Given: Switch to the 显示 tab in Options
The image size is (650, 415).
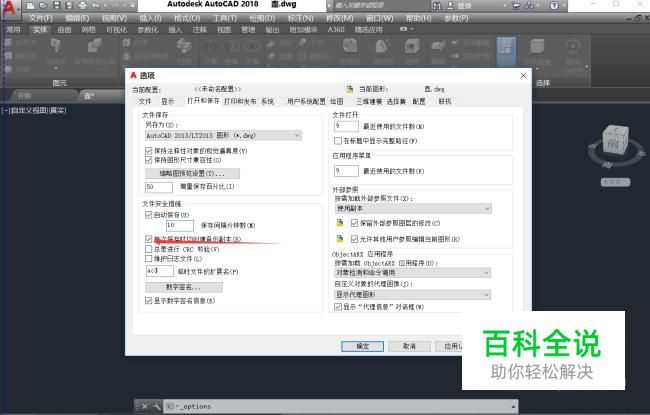Looking at the screenshot, I should click(x=167, y=102).
